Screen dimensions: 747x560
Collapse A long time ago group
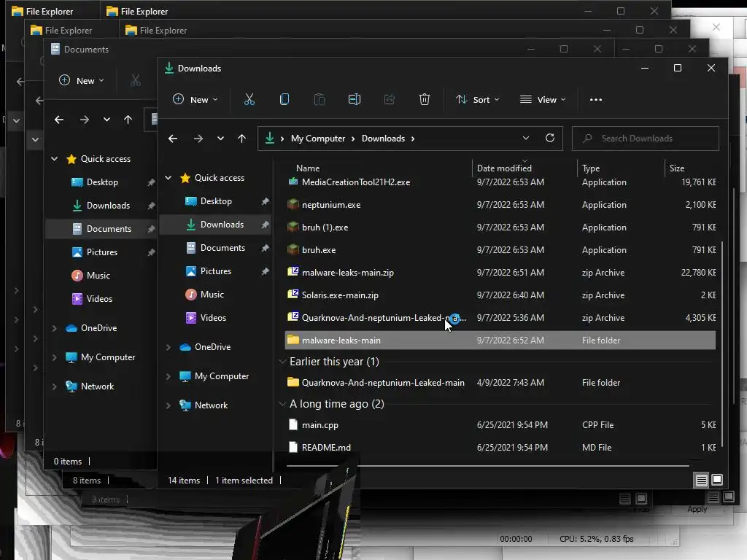[x=282, y=404]
